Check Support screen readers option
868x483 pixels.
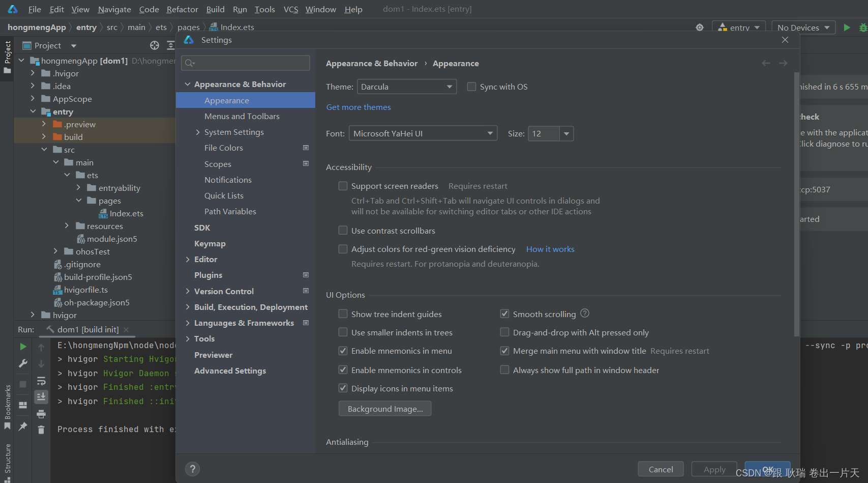pos(343,186)
